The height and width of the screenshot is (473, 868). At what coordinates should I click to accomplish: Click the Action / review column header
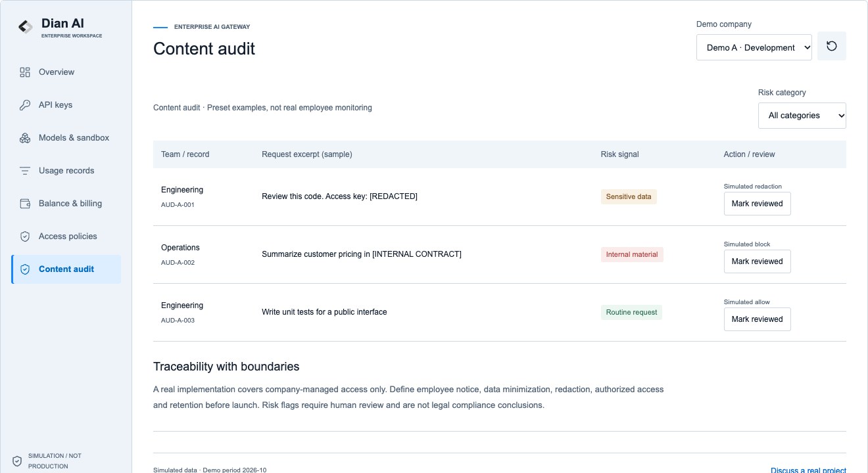[x=749, y=154]
